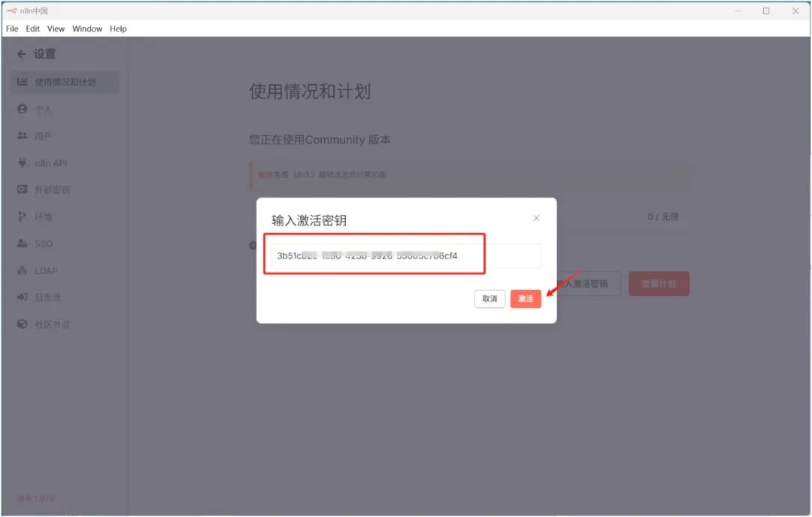Click the 环境 branch icon
Screen dimensions: 812x517
point(22,216)
